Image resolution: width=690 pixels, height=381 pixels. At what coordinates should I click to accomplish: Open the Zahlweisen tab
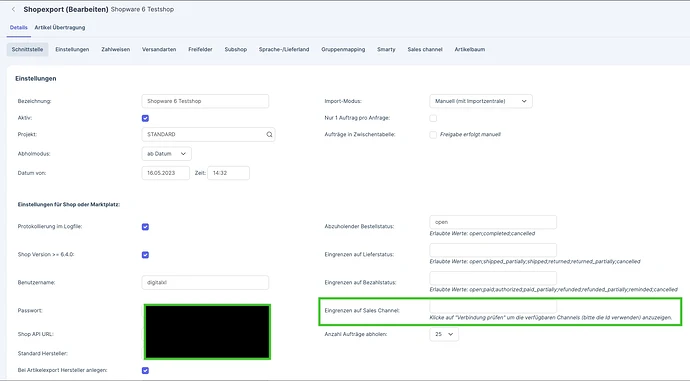(x=116, y=50)
